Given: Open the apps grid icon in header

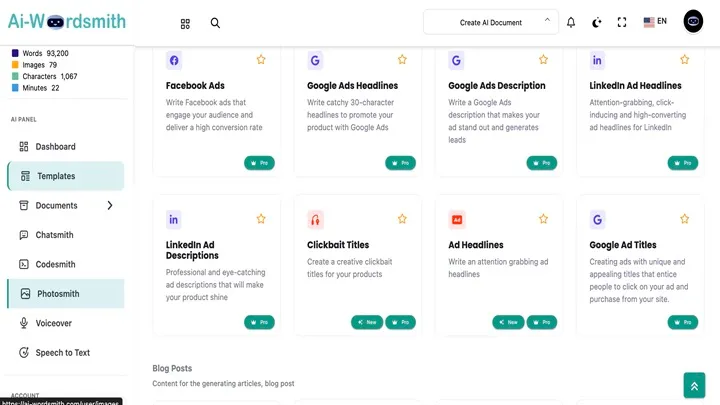Looking at the screenshot, I should click(x=185, y=23).
